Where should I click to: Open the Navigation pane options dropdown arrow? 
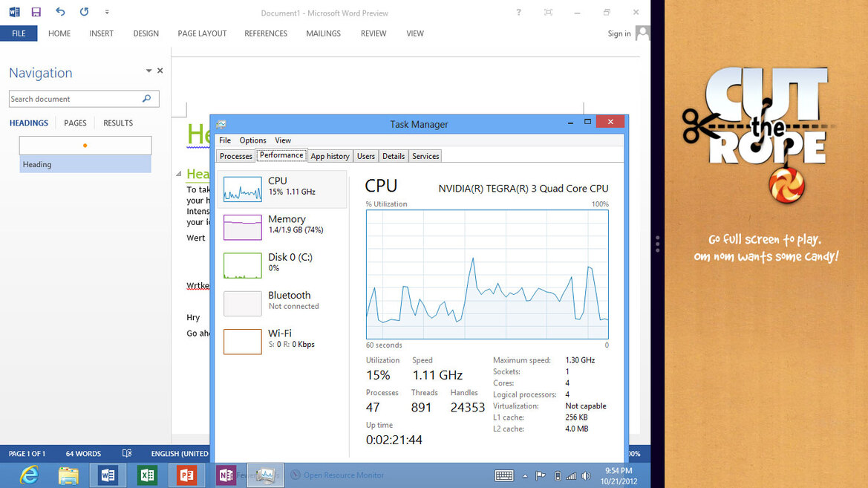149,71
